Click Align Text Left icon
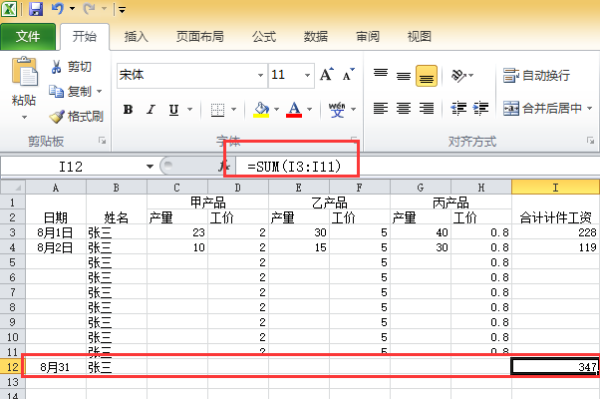Screen dimensions: 600x399 pyautogui.click(x=381, y=109)
